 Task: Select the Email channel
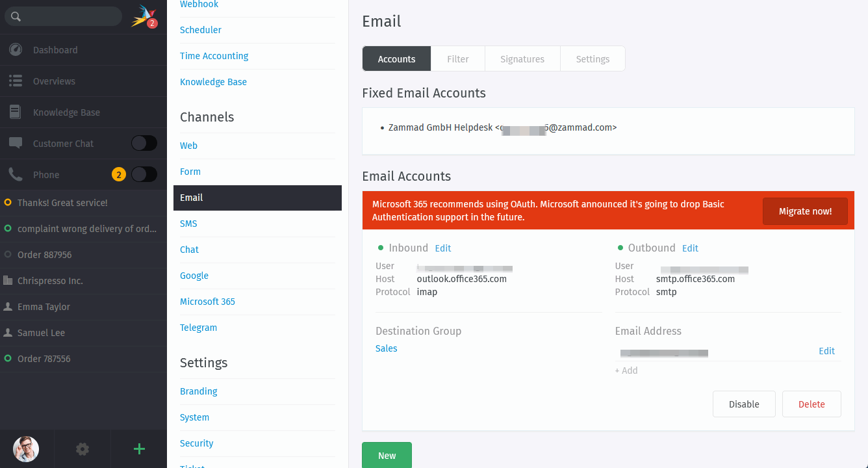point(257,198)
